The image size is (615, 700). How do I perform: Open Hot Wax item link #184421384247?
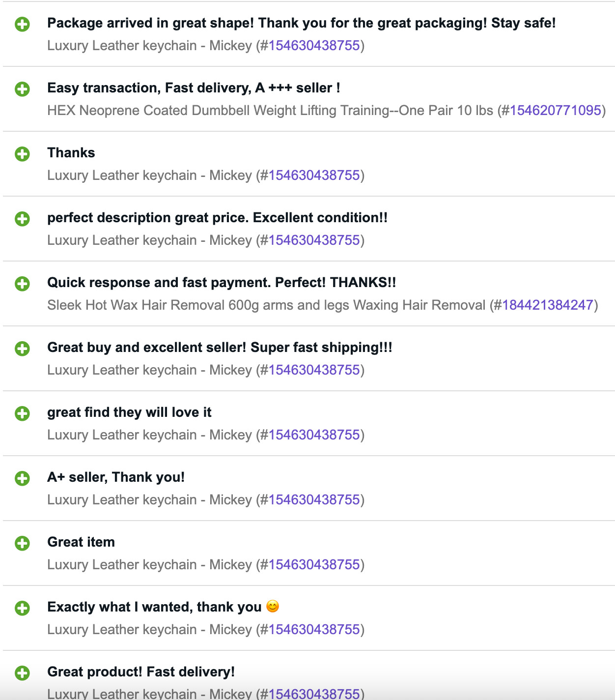[x=547, y=305]
